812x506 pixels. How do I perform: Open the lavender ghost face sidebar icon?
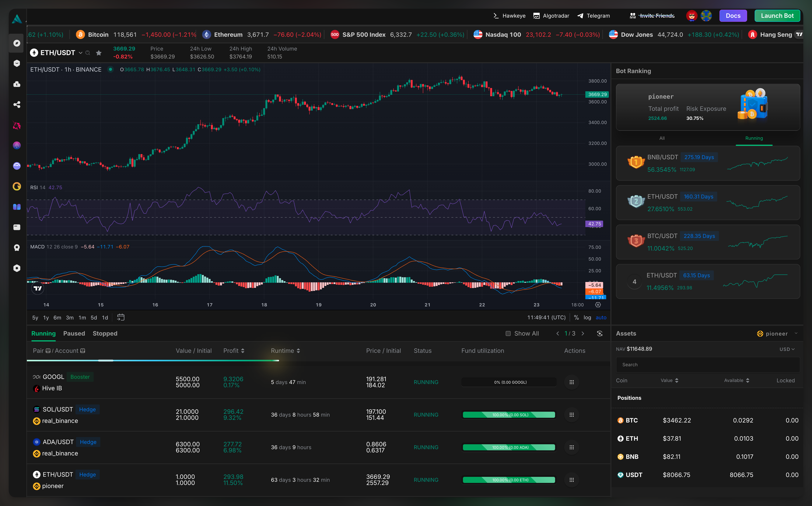point(17,166)
